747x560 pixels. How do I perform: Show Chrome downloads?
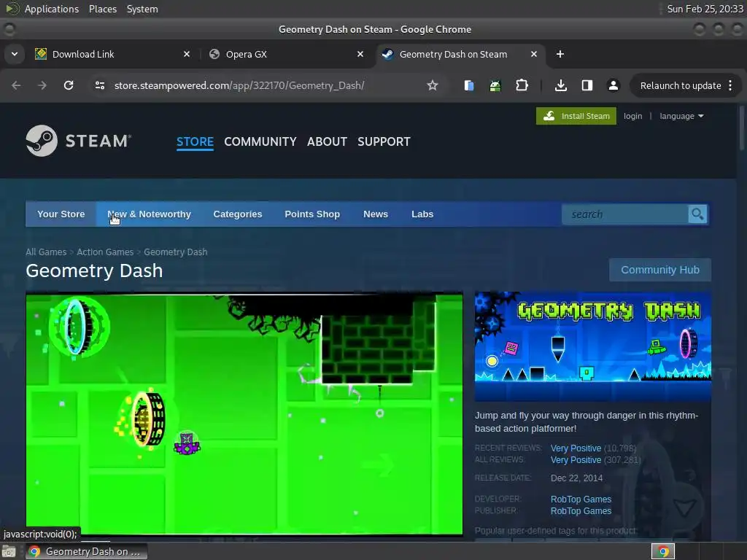point(561,85)
